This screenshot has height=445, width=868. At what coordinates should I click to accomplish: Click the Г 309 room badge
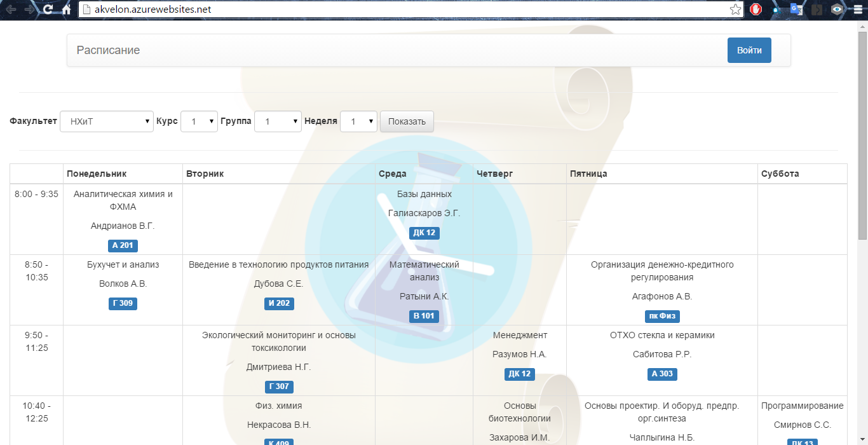[x=123, y=304]
